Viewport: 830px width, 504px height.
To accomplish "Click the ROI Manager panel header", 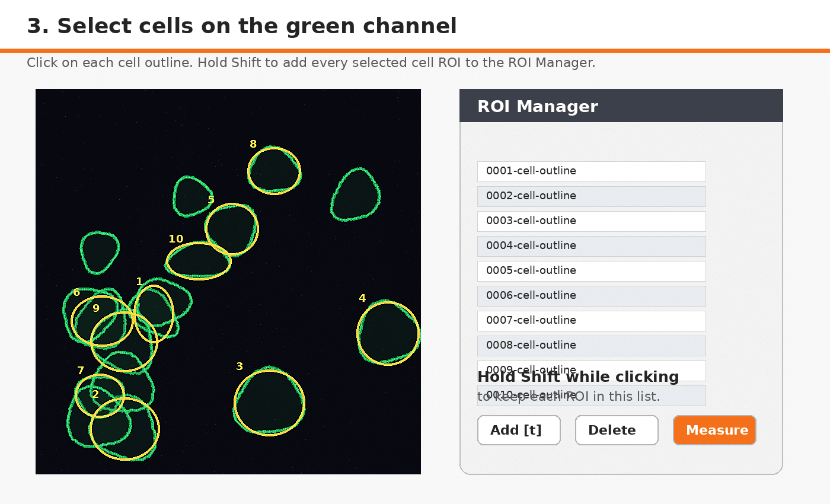I will (621, 106).
